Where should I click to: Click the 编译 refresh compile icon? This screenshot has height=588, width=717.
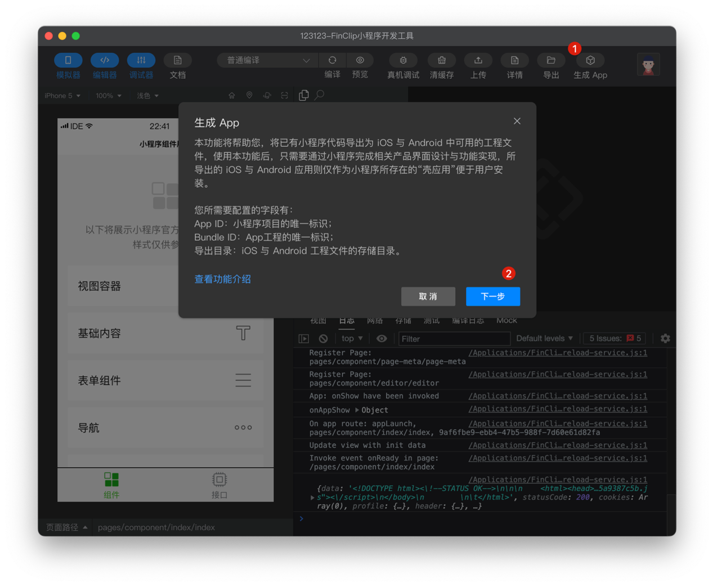click(333, 60)
